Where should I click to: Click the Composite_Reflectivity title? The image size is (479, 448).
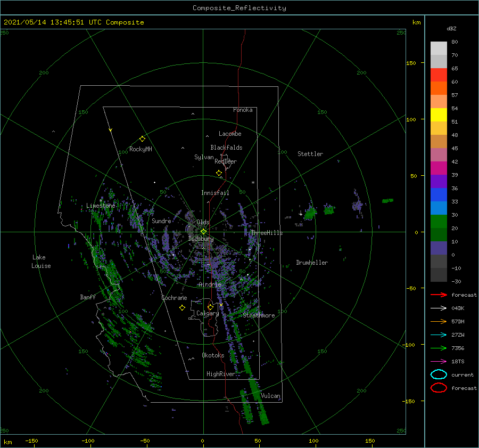pyautogui.click(x=240, y=8)
